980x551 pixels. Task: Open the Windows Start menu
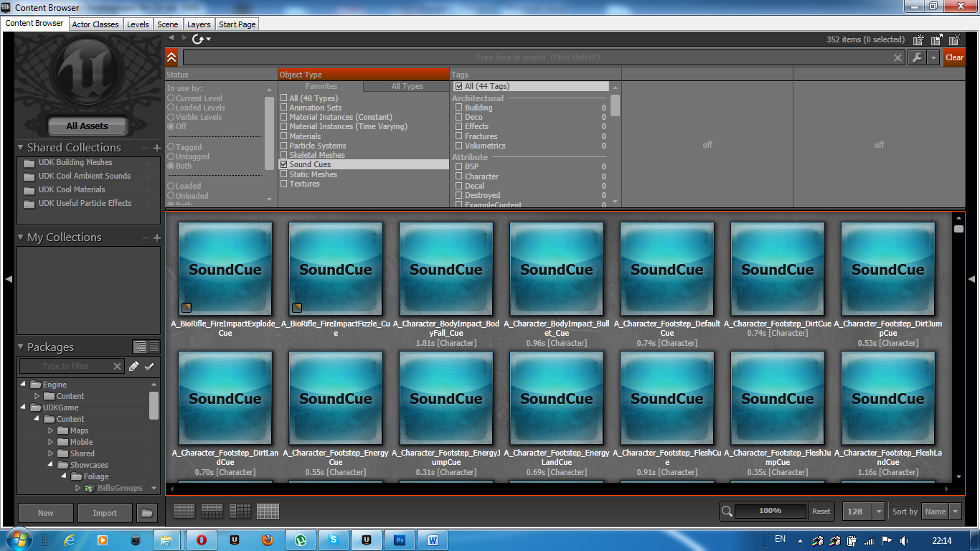[18, 539]
